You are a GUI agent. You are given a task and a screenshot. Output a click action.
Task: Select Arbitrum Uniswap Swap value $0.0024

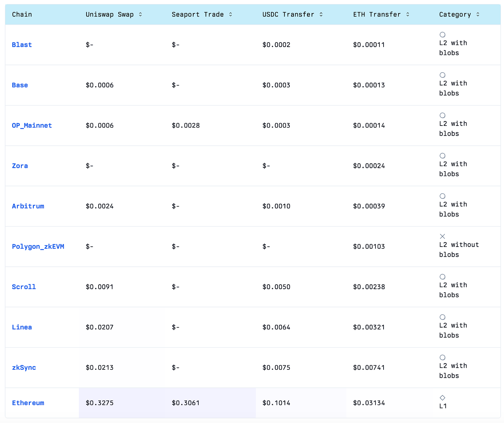(100, 206)
